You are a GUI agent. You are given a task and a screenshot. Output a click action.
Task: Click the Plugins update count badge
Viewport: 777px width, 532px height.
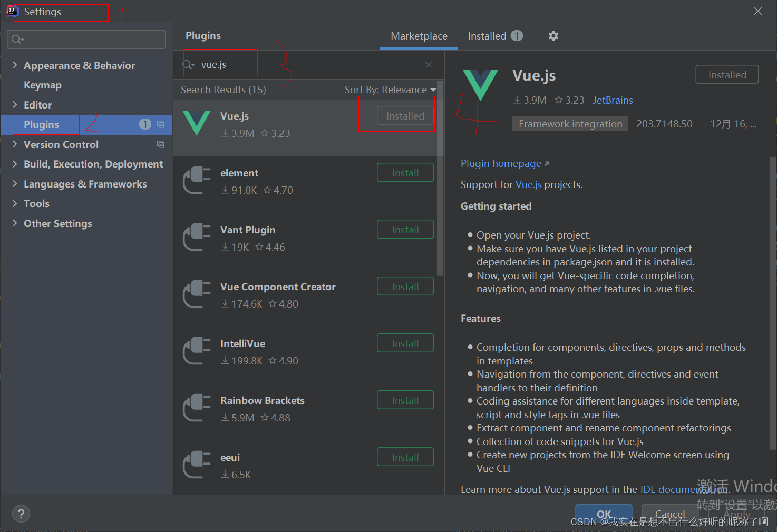[x=145, y=124]
